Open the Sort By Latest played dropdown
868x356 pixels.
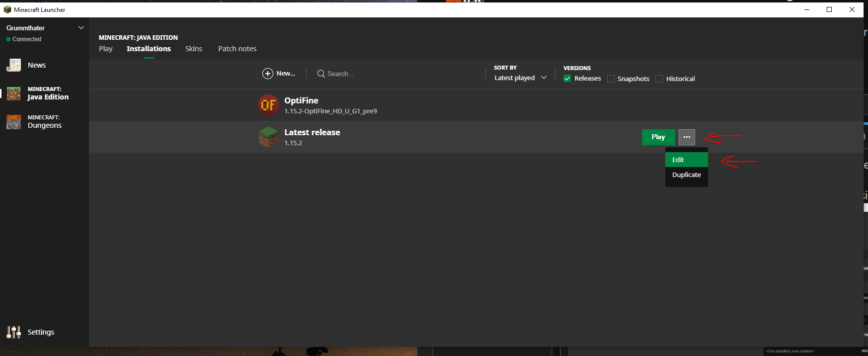pos(520,78)
